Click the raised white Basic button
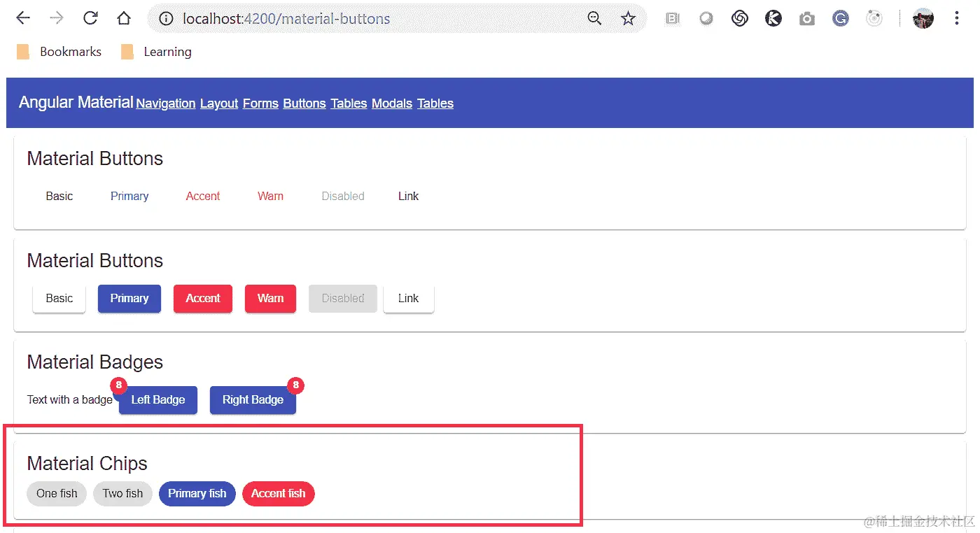Image resolution: width=980 pixels, height=533 pixels. (59, 299)
